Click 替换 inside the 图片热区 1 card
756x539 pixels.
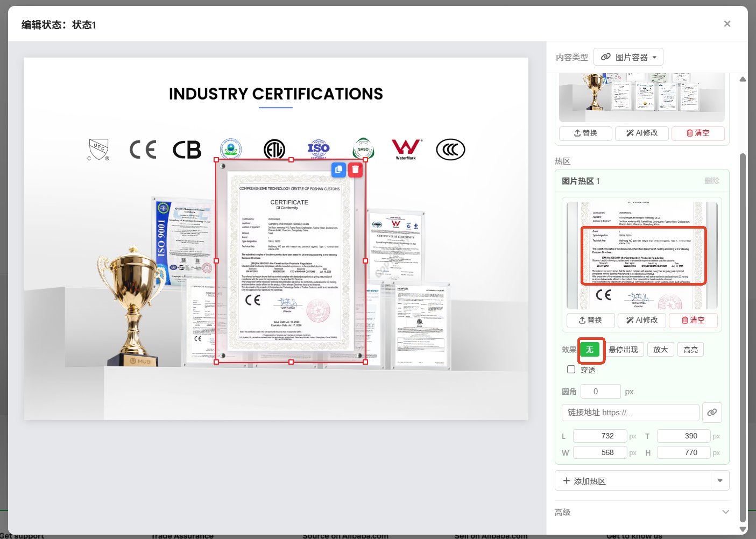click(x=590, y=320)
